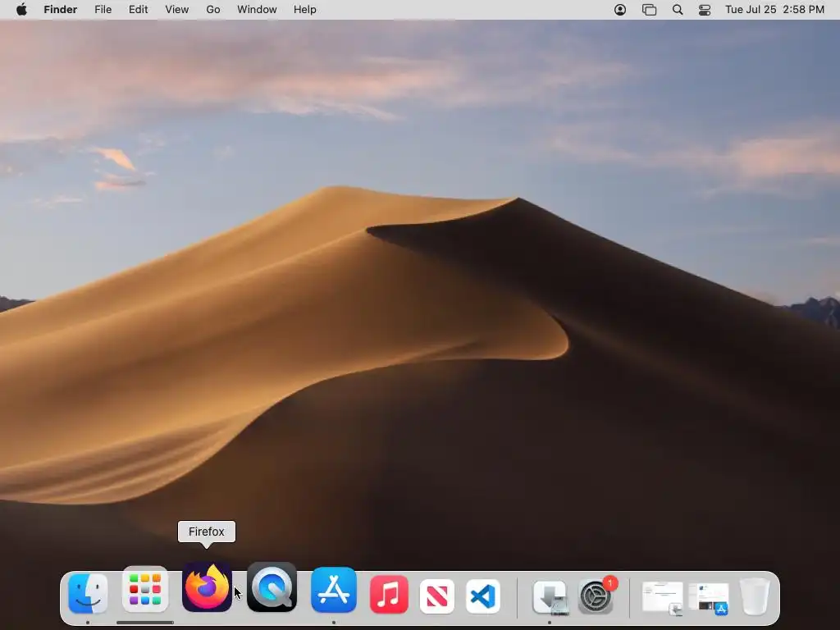Click the date and time in menu bar
This screenshot has height=630, width=840.
pyautogui.click(x=774, y=10)
